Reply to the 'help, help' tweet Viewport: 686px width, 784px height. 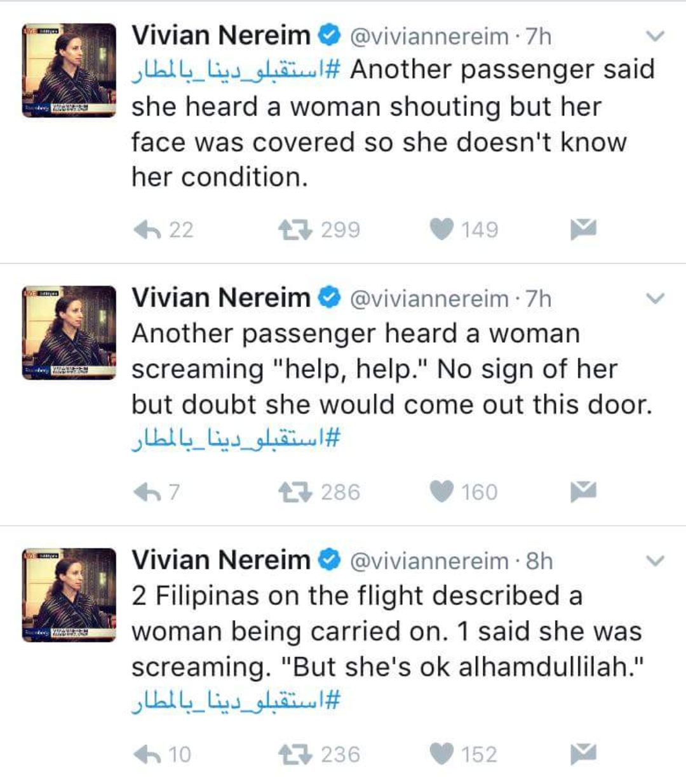point(147,491)
